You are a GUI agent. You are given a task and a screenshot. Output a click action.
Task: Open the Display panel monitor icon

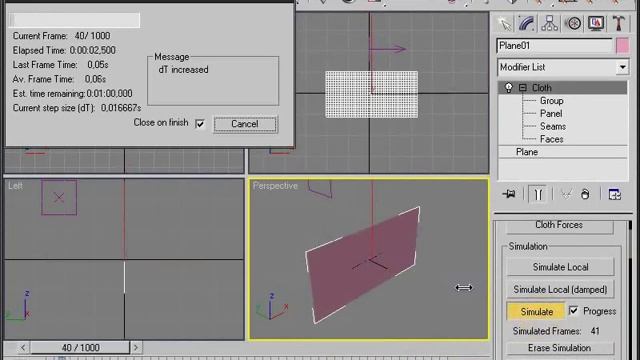click(596, 24)
